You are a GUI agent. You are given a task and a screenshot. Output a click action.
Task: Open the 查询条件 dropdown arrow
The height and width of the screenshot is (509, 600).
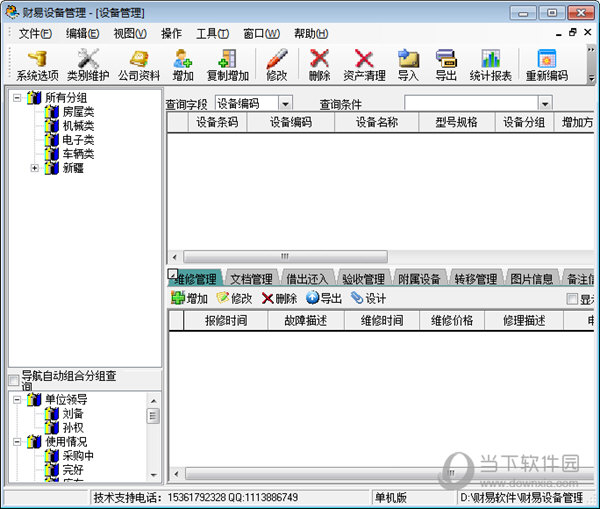coord(545,103)
